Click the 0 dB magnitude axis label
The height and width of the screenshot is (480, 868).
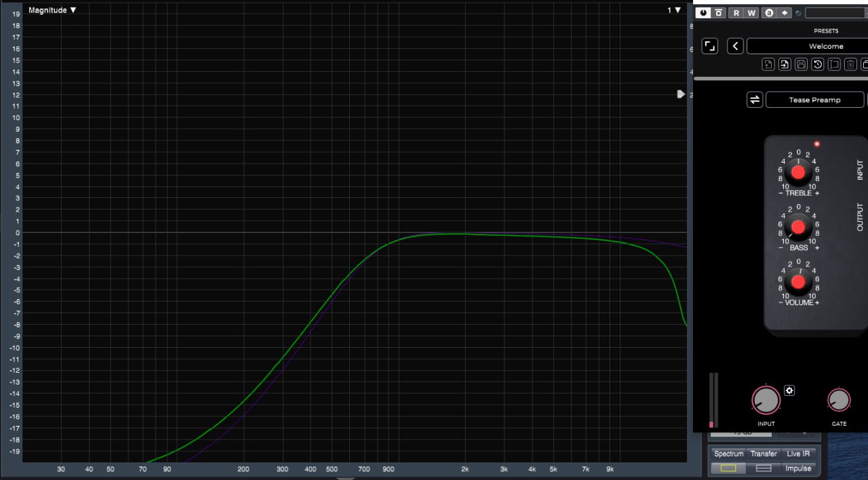pyautogui.click(x=16, y=233)
